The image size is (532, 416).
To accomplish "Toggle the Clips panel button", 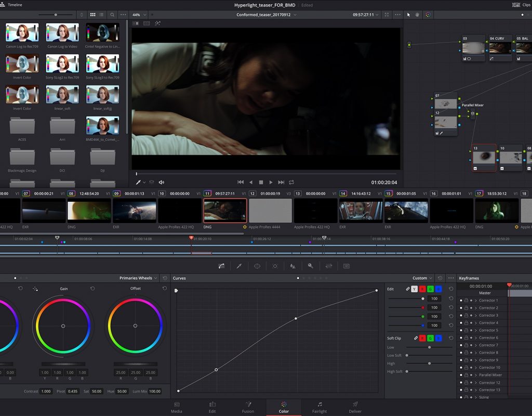I will point(522,5).
